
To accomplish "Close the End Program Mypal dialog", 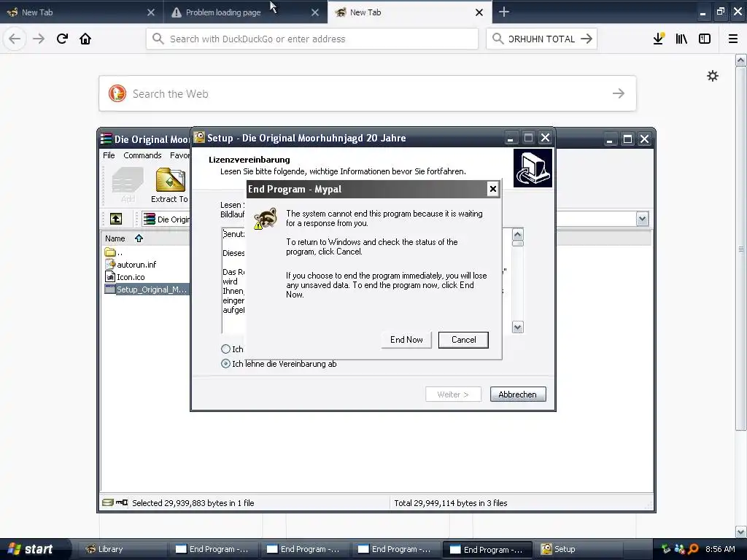I will tap(493, 189).
